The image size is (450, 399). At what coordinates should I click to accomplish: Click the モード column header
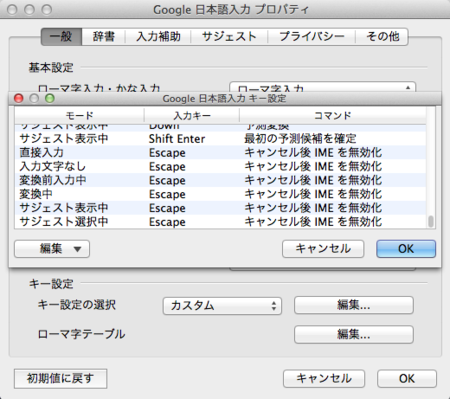click(79, 116)
